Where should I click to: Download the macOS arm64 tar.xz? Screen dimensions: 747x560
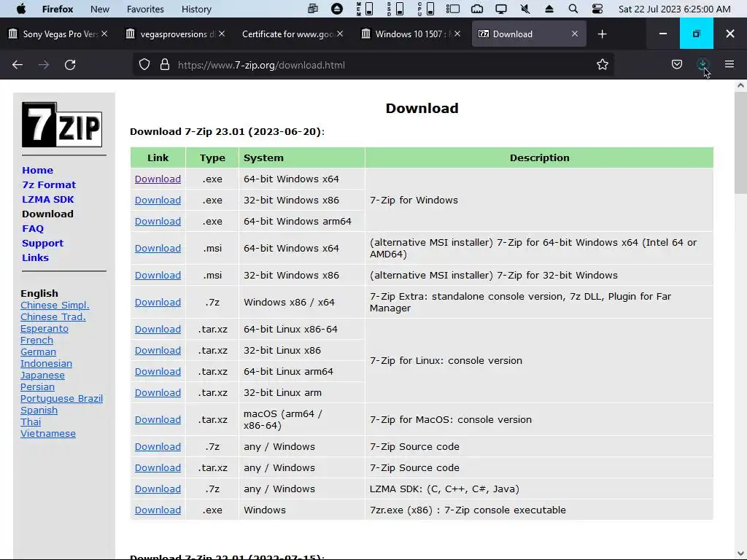(158, 419)
